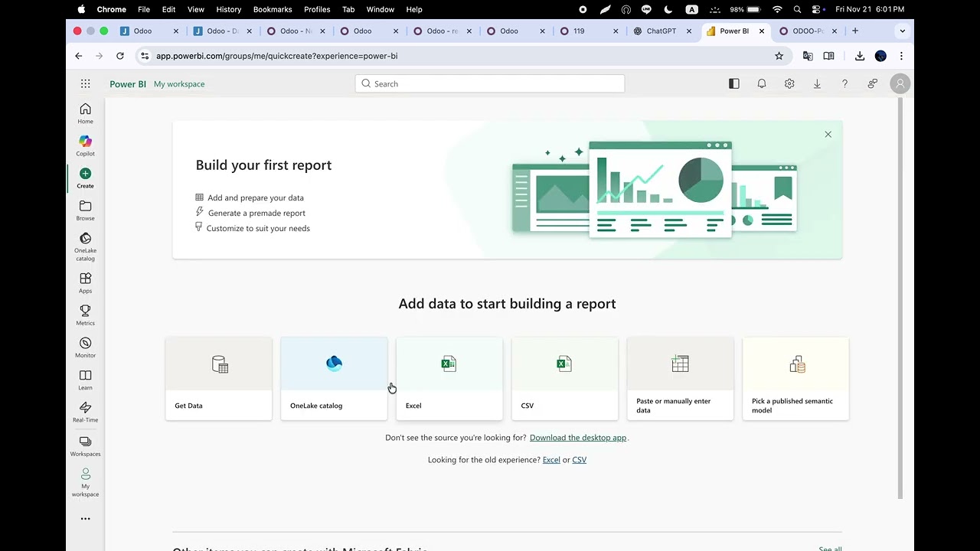Open the Wi-Fi status menu
This screenshot has height=551, width=980.
click(777, 9)
